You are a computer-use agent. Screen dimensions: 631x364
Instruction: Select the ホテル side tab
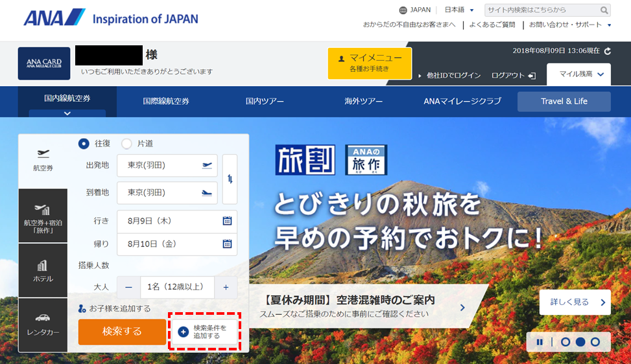[43, 270]
